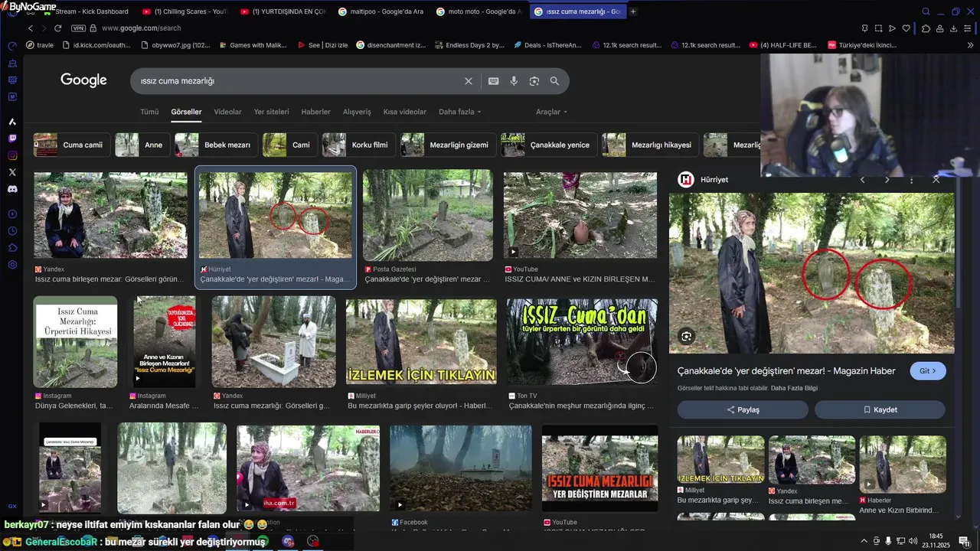
Task: Go to previous image in preview panel
Action: point(862,180)
